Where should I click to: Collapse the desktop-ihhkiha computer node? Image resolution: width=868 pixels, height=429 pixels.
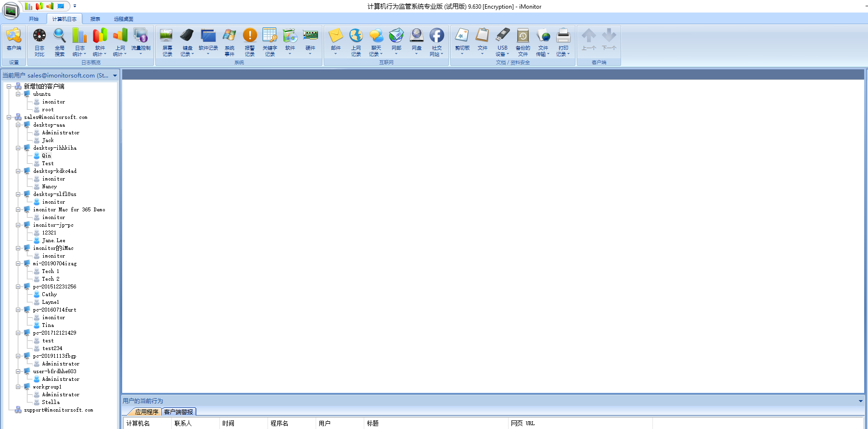pos(18,148)
